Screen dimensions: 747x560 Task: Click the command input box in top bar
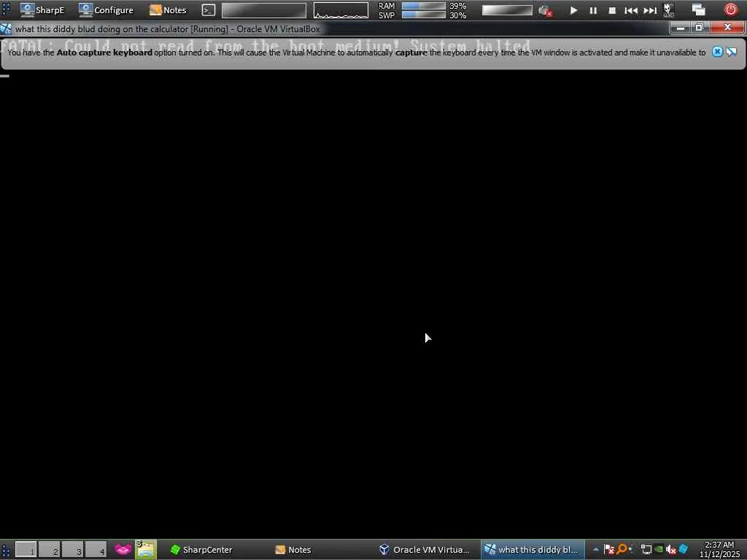click(x=264, y=10)
